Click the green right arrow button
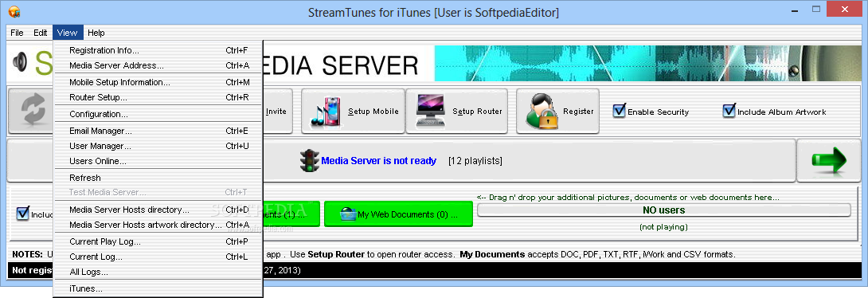 [829, 161]
